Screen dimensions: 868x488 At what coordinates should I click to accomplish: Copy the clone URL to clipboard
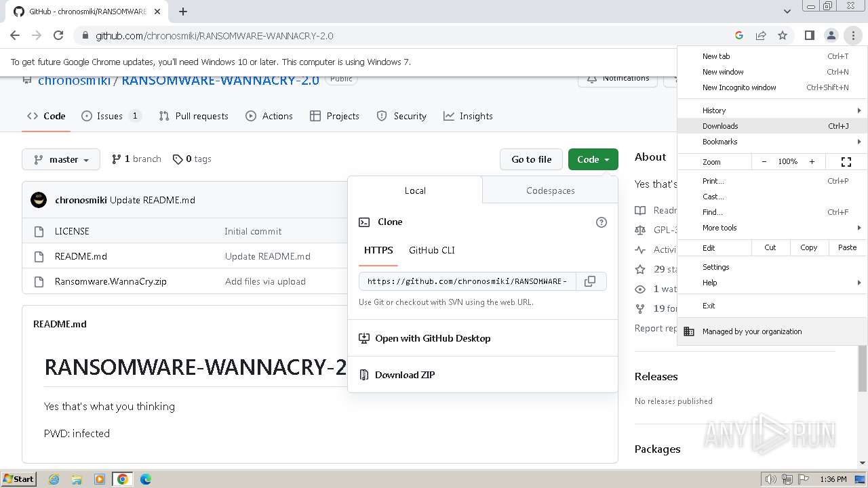[x=590, y=281]
